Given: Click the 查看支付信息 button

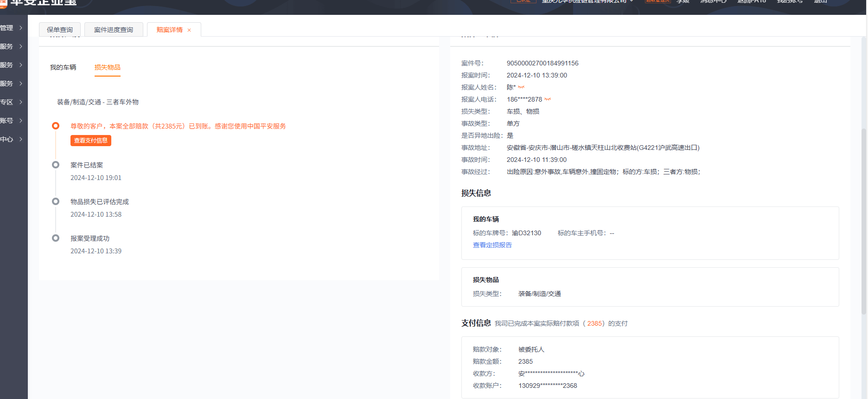Looking at the screenshot, I should click(91, 141).
